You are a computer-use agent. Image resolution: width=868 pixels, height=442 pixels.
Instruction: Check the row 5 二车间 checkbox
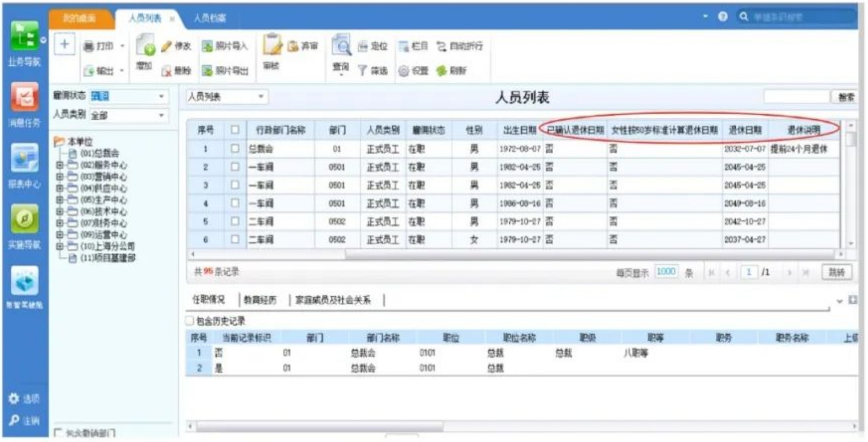(235, 221)
